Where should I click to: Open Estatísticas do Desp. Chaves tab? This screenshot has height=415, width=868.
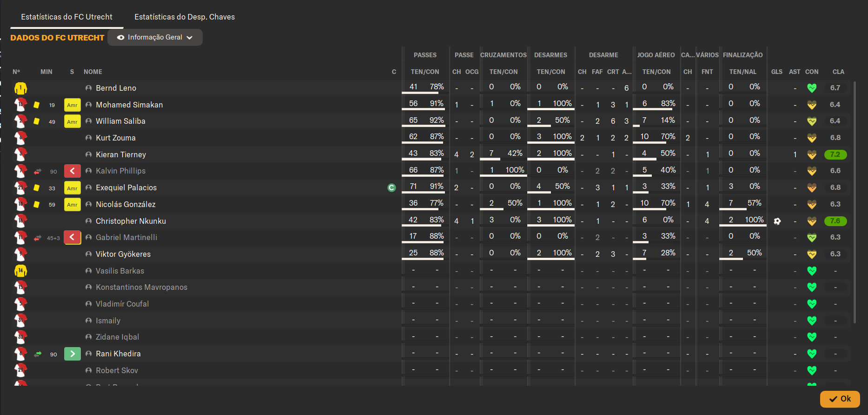[x=185, y=17]
